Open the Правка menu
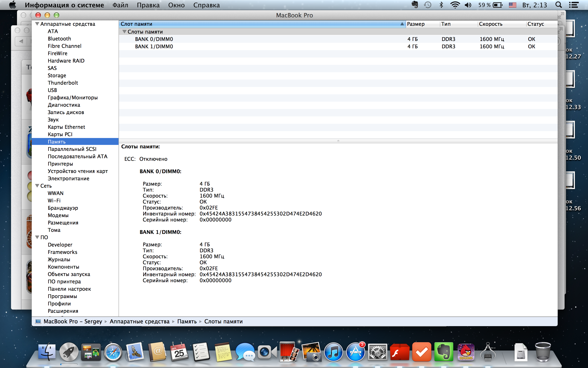588x368 pixels. 148,5
